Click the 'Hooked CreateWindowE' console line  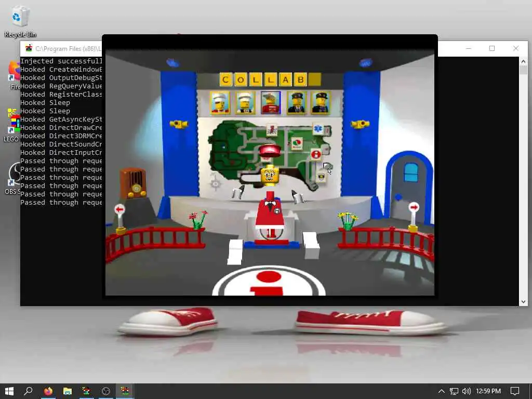point(61,69)
